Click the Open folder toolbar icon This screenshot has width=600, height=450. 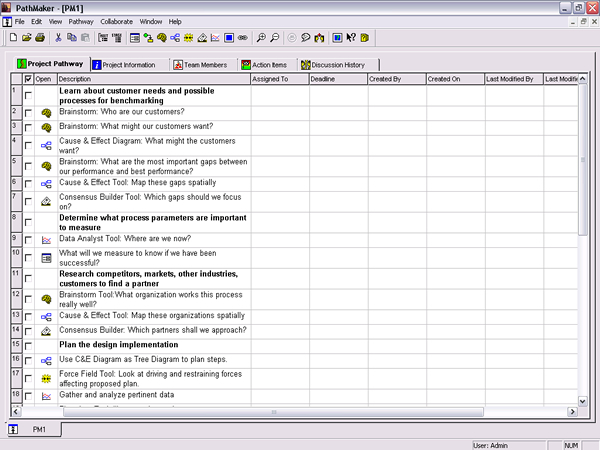point(27,38)
